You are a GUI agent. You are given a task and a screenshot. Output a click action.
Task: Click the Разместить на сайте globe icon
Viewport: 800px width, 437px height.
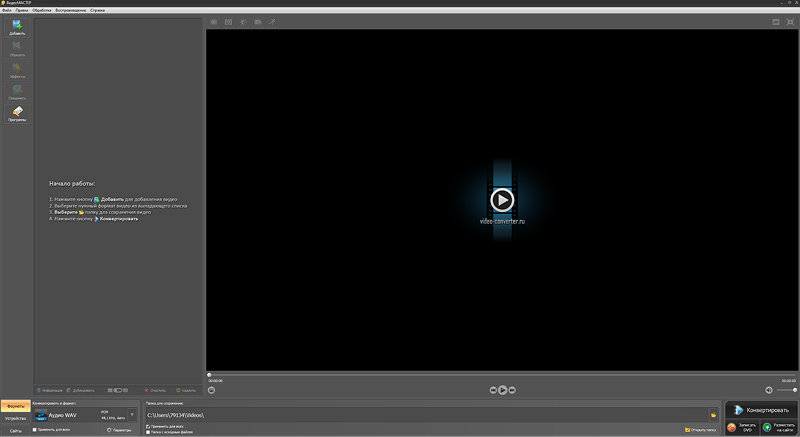point(767,427)
